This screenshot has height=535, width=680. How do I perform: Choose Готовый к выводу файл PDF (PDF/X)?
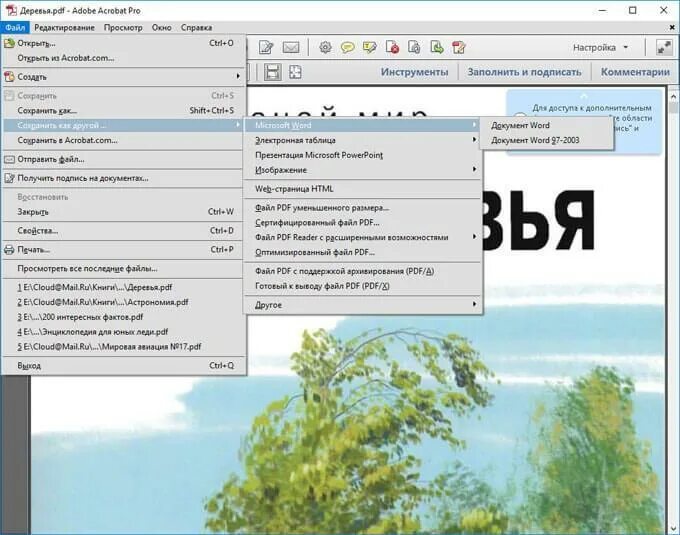pos(363,286)
